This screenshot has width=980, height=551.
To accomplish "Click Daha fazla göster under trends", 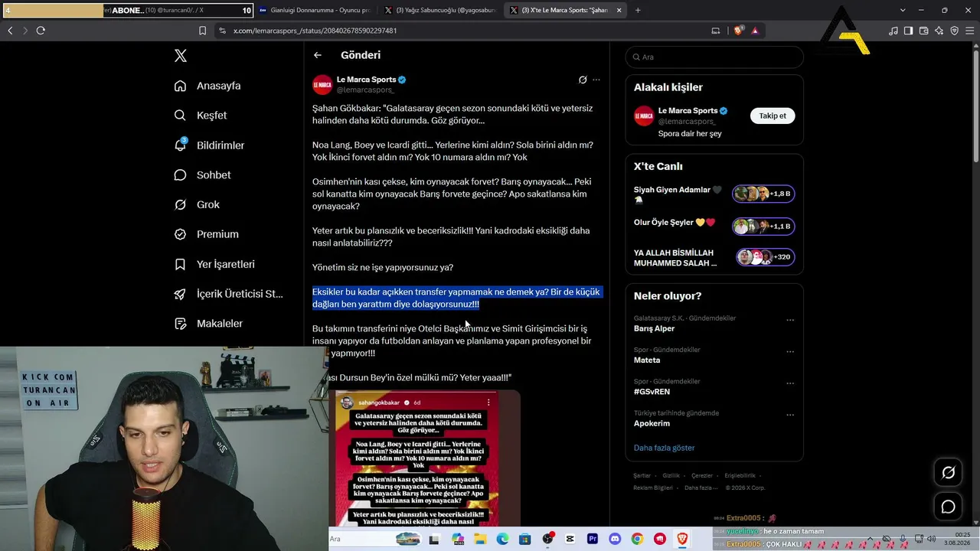I will 664,448.
